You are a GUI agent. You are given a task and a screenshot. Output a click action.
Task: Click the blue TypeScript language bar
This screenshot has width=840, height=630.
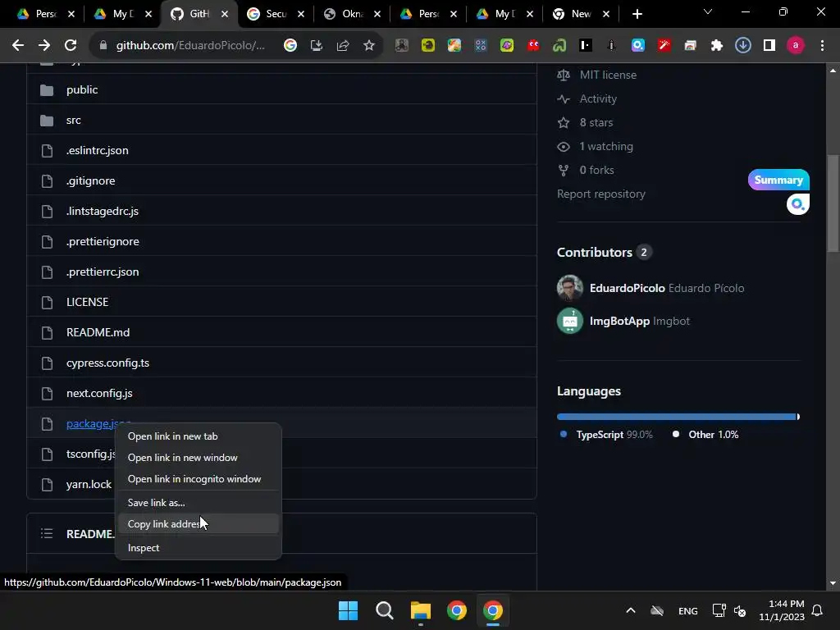click(x=676, y=417)
